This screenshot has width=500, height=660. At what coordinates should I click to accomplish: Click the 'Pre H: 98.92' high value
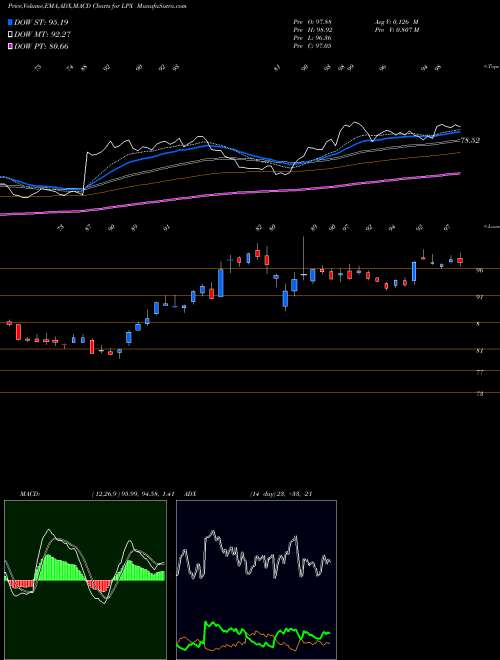click(312, 30)
